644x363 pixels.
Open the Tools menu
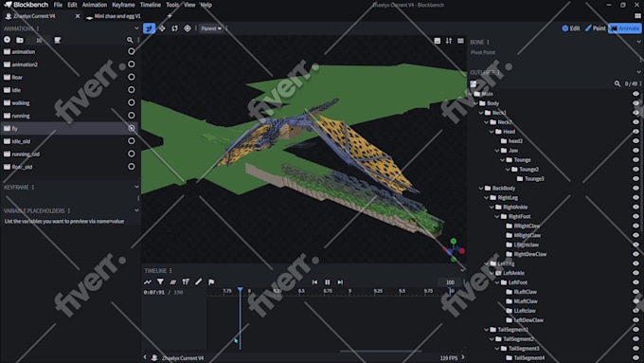coord(172,5)
